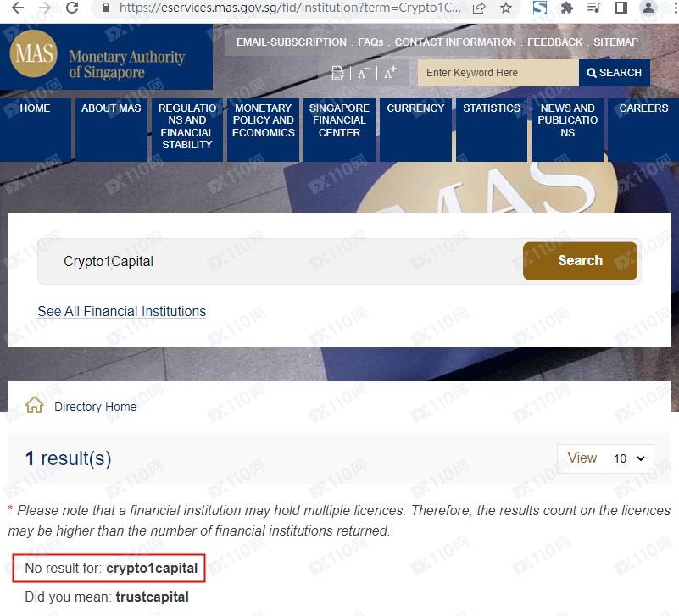Click the Directory Home house icon

35,406
